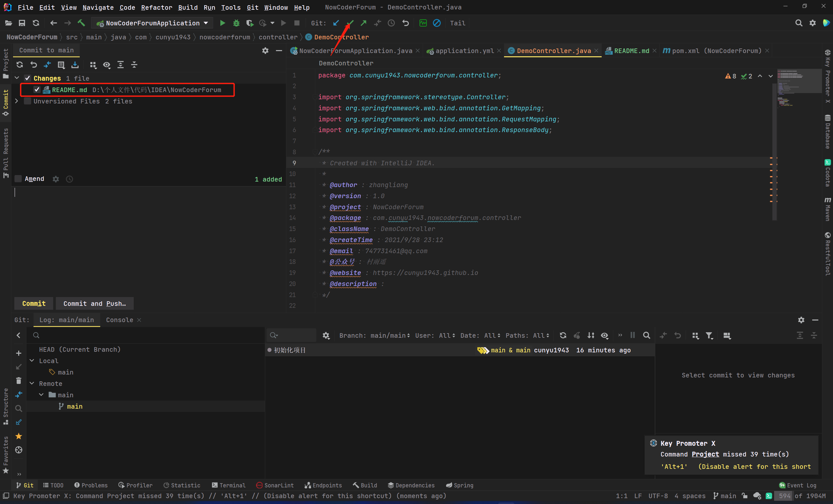Open User filter dropdown

[435, 335]
